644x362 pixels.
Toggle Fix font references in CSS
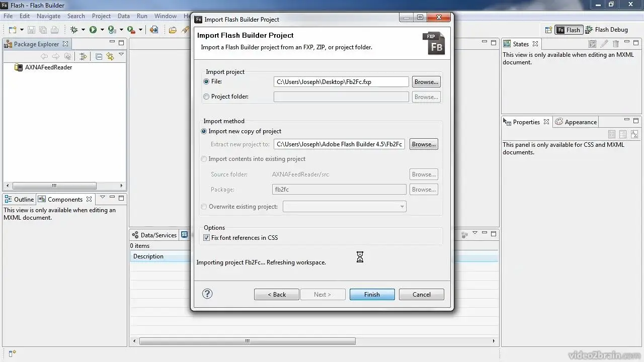pyautogui.click(x=206, y=238)
